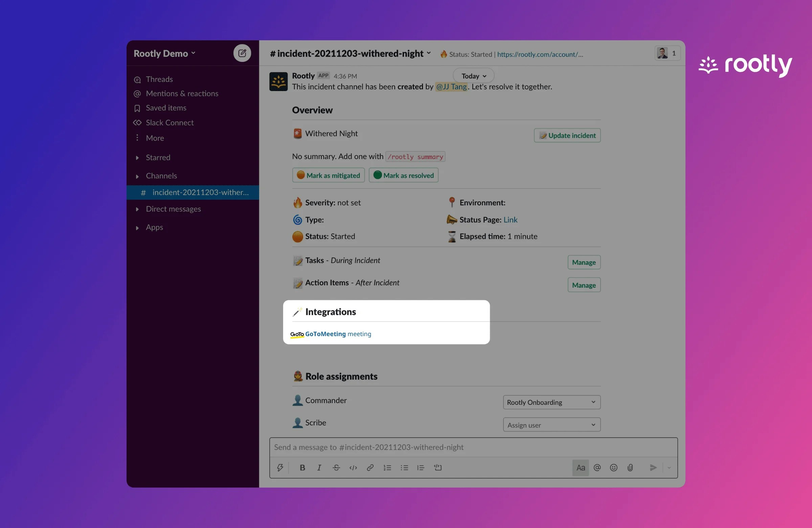Click the @ mention someone icon
This screenshot has width=812, height=528.
(597, 468)
